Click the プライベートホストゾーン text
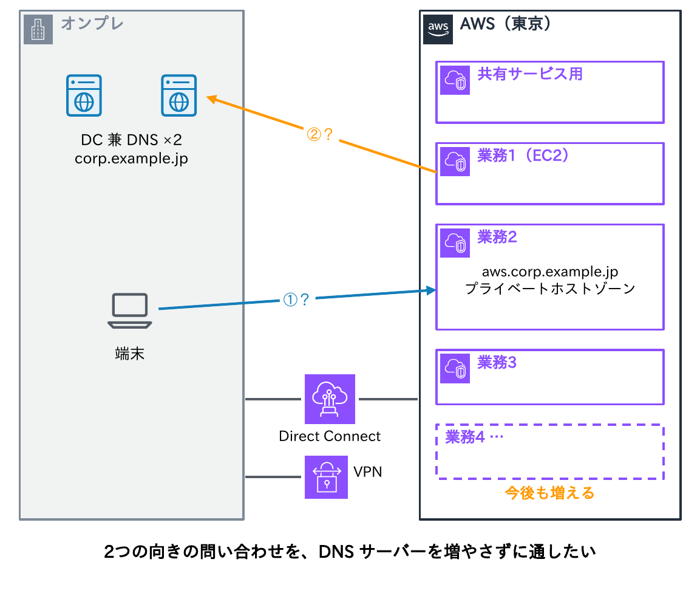Screen dimensions: 700x610 [x=550, y=289]
